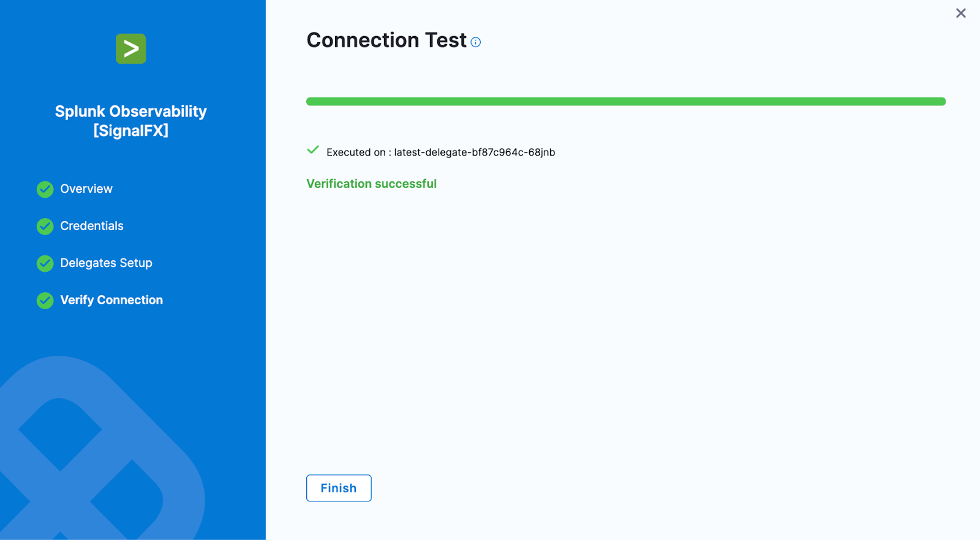Click the info icon beside Connection Test
The image size is (980, 540).
click(476, 42)
